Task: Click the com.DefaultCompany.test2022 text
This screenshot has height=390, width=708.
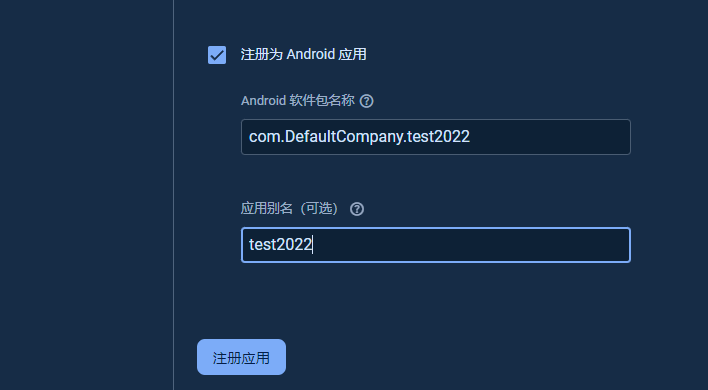Action: (359, 137)
